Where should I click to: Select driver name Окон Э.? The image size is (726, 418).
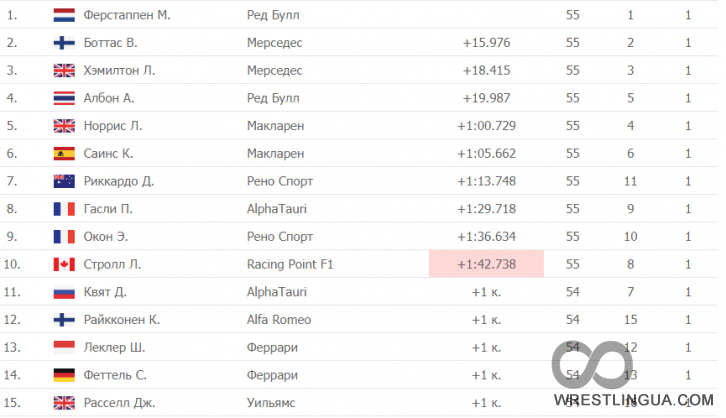pos(106,237)
